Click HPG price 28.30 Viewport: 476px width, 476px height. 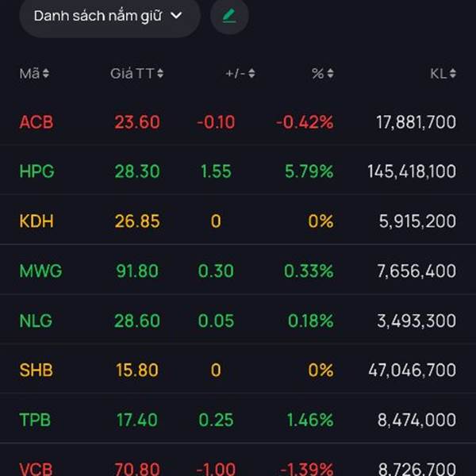point(137,171)
